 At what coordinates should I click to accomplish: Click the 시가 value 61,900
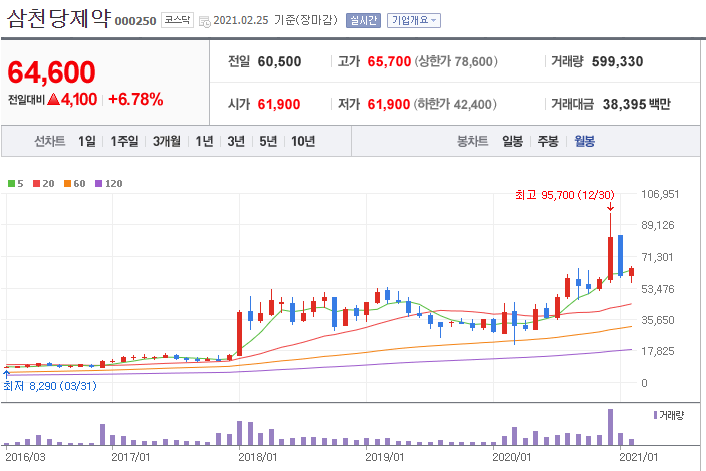[x=279, y=104]
